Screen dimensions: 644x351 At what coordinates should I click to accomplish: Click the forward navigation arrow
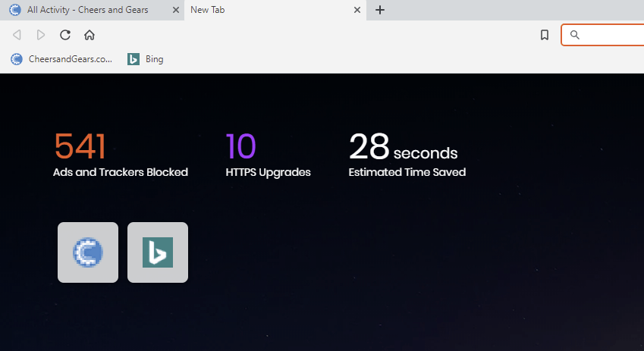41,35
